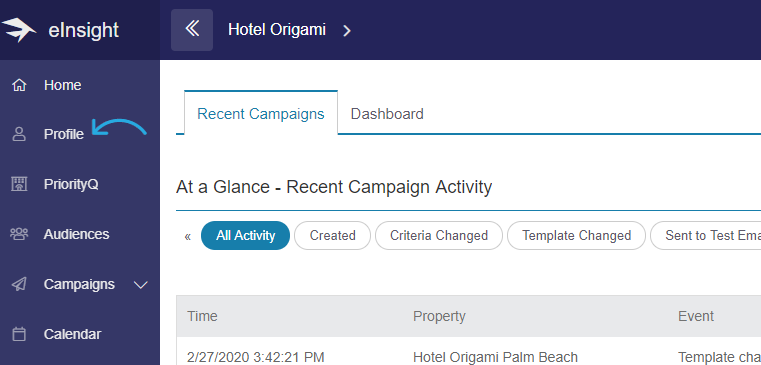Filter activity by Sent to Test Email
Image resolution: width=761 pixels, height=365 pixels.
(706, 236)
